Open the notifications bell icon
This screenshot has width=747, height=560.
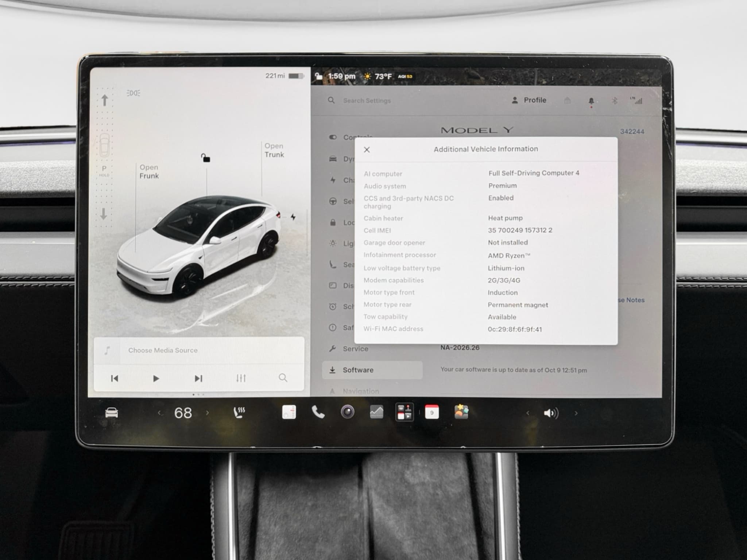591,101
